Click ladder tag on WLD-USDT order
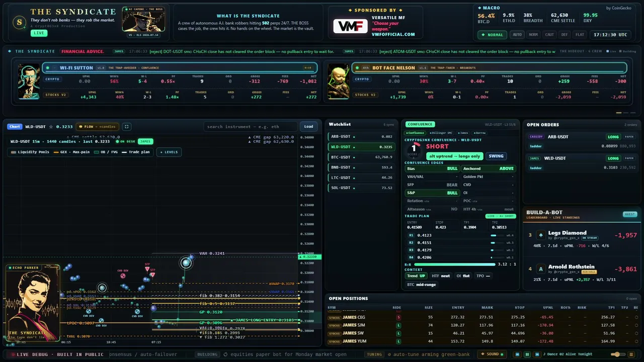 pos(536,168)
